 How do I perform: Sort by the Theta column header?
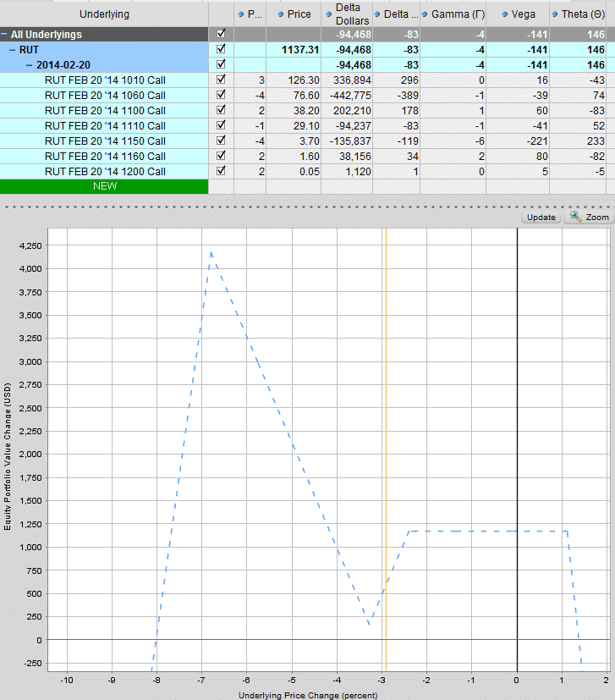tap(578, 14)
